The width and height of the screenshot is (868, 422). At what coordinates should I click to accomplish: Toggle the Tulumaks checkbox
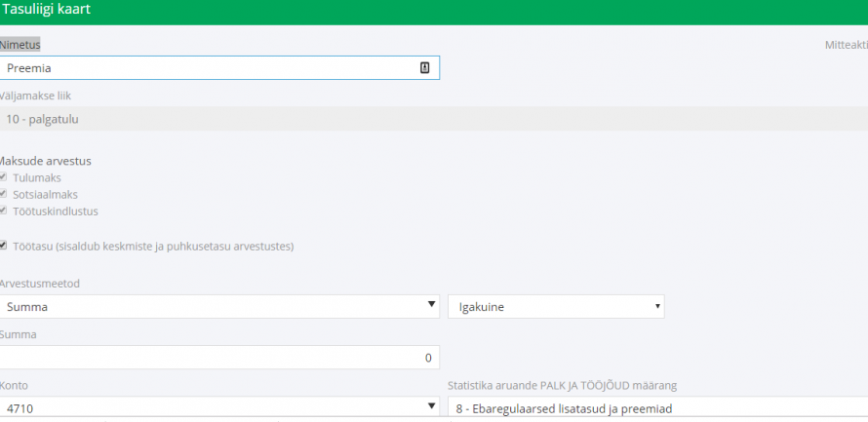4,177
